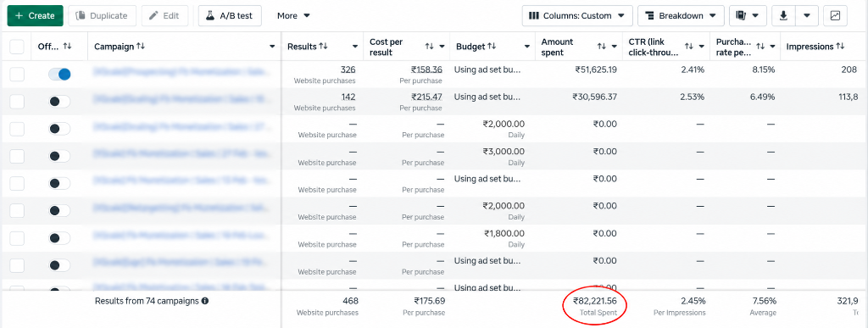Open the Purchase rate column dropdown
The image size is (868, 328).
point(773,47)
